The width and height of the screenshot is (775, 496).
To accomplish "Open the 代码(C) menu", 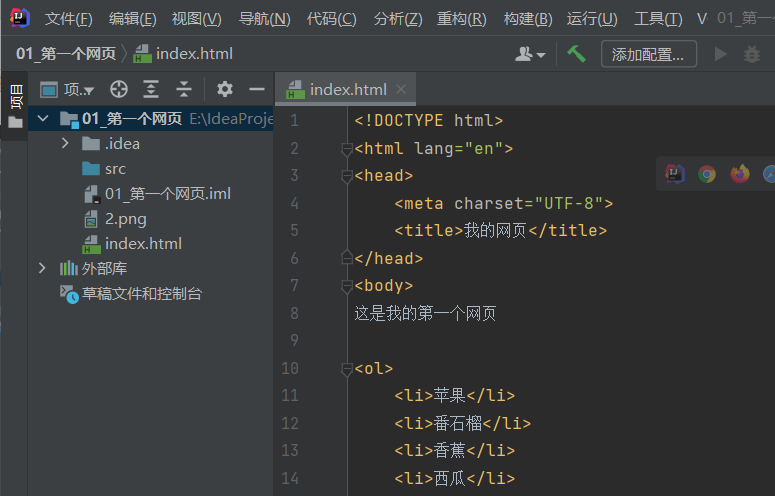I will (x=331, y=19).
